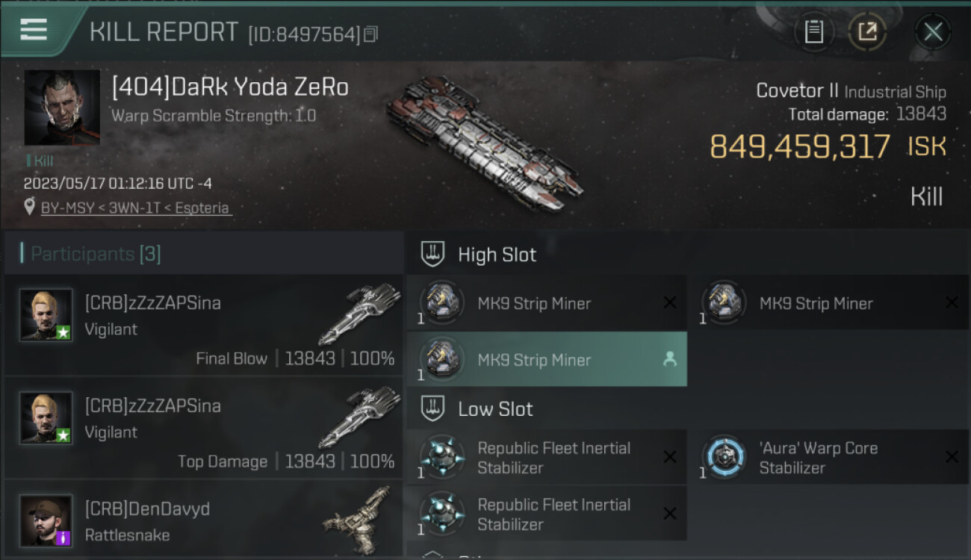Select the Participants tab header
Screen dimensions: 971x560
point(95,254)
